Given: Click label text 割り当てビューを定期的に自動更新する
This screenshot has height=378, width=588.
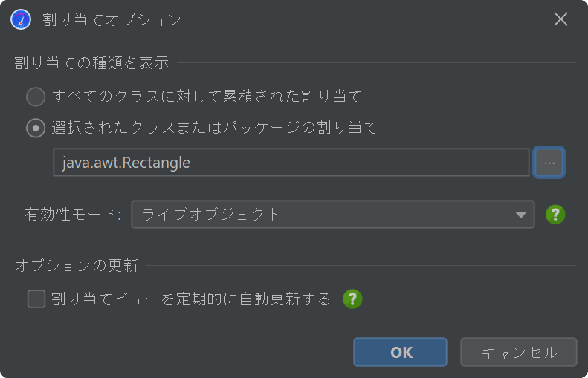Looking at the screenshot, I should [191, 299].
